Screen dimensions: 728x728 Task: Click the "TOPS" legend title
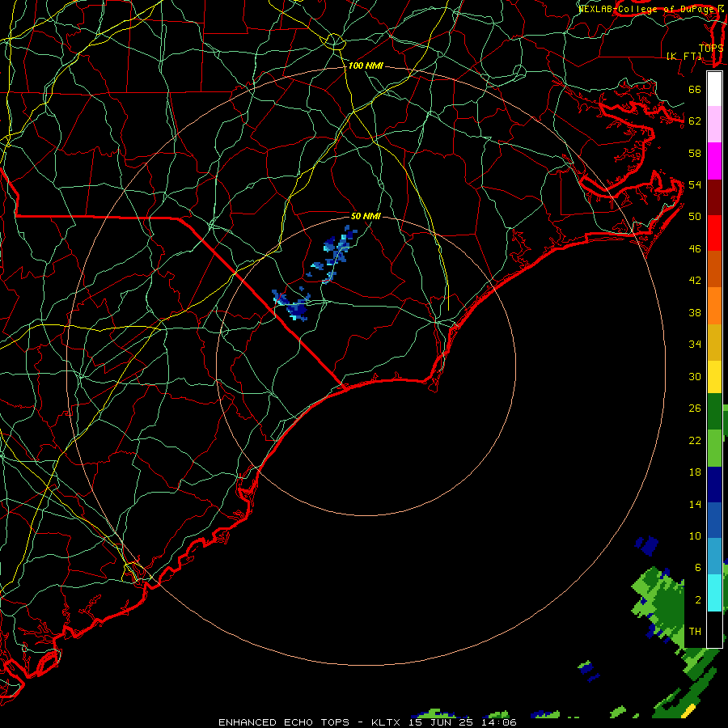pyautogui.click(x=711, y=48)
